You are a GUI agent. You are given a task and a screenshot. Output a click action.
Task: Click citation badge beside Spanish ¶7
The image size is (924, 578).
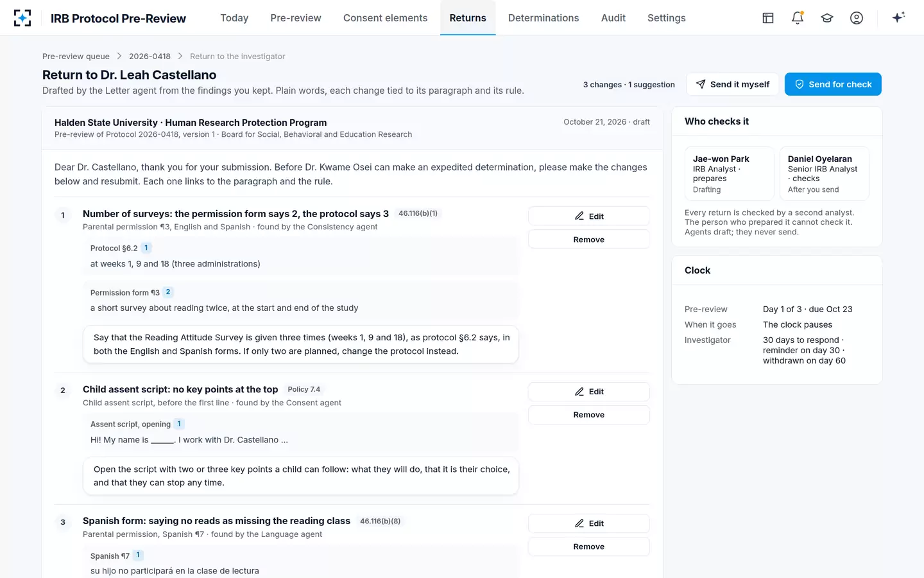pyautogui.click(x=138, y=555)
